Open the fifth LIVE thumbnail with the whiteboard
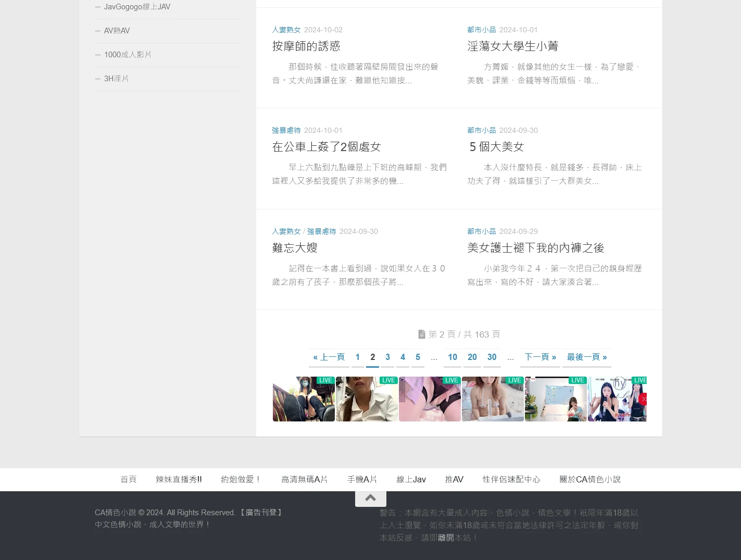The image size is (741, 560). [556, 400]
